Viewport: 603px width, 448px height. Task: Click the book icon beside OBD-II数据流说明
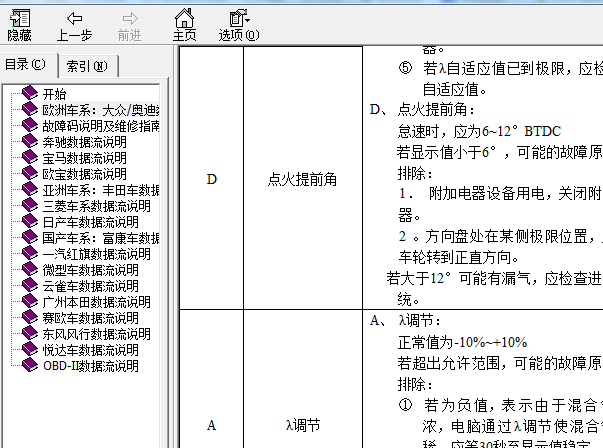(x=30, y=366)
